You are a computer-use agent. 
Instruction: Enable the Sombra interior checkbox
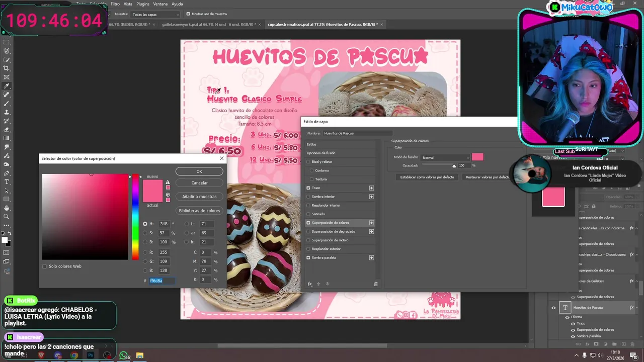pos(308,197)
